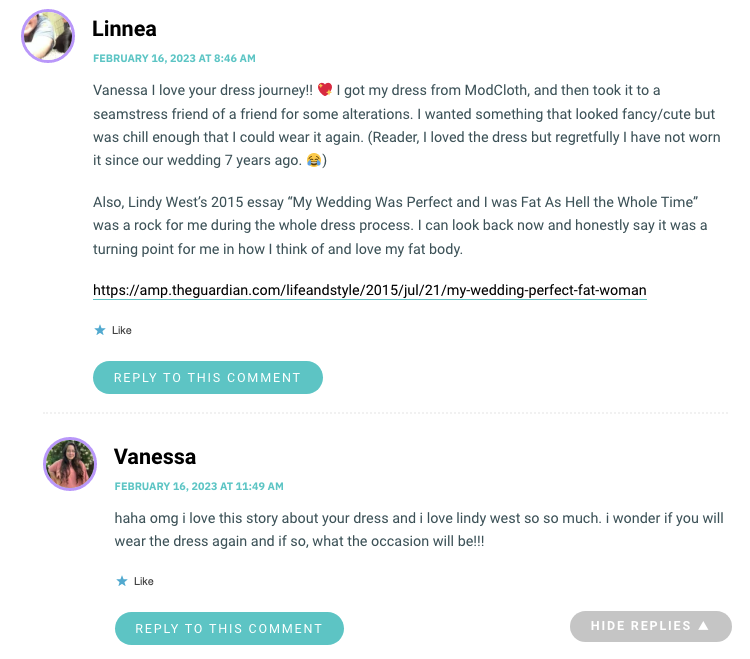Click the heart emoji in Linnea's comment
Screen dimensions: 750x659
(325, 89)
